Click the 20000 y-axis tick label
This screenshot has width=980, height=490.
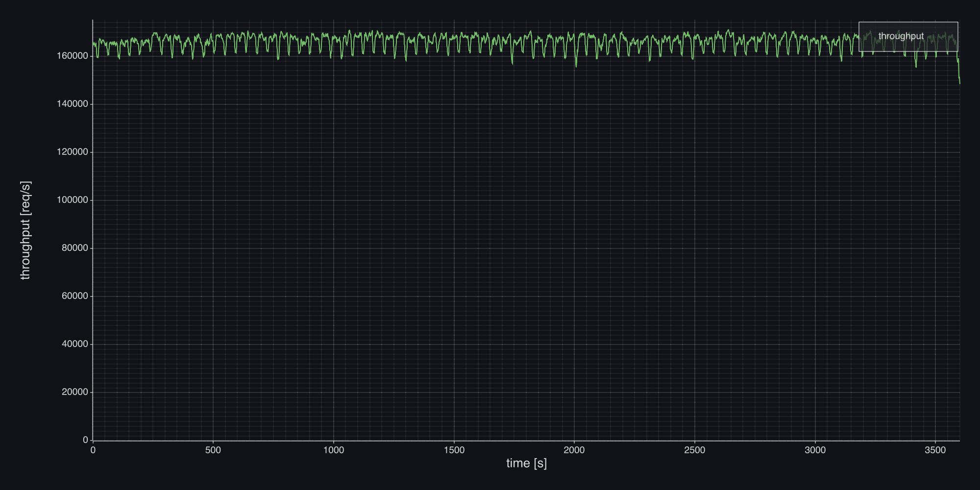(x=74, y=392)
